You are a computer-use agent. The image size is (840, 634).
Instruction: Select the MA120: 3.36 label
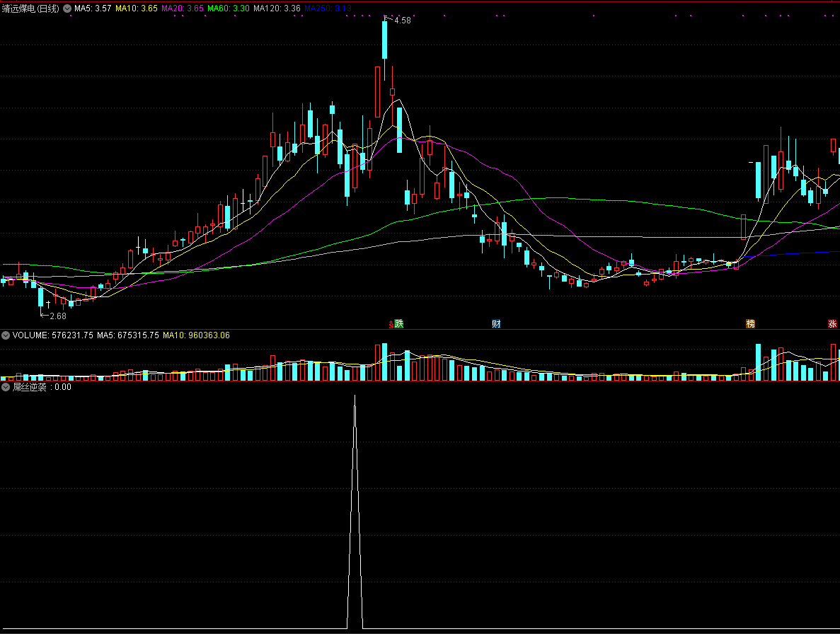click(277, 8)
